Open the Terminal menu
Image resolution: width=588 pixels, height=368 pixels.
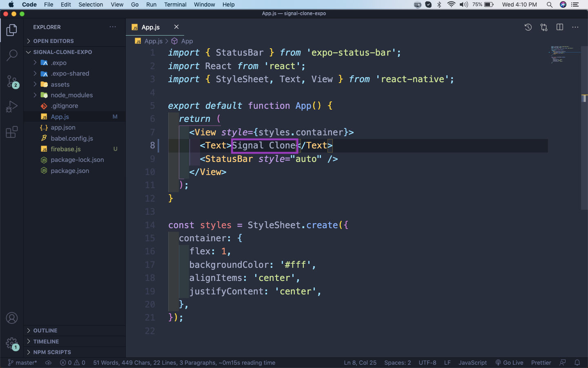(x=175, y=4)
